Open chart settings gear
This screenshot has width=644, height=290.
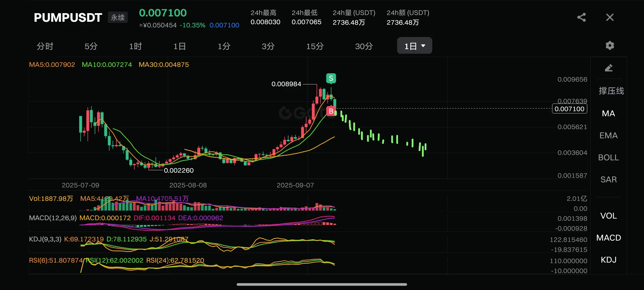pyautogui.click(x=610, y=46)
